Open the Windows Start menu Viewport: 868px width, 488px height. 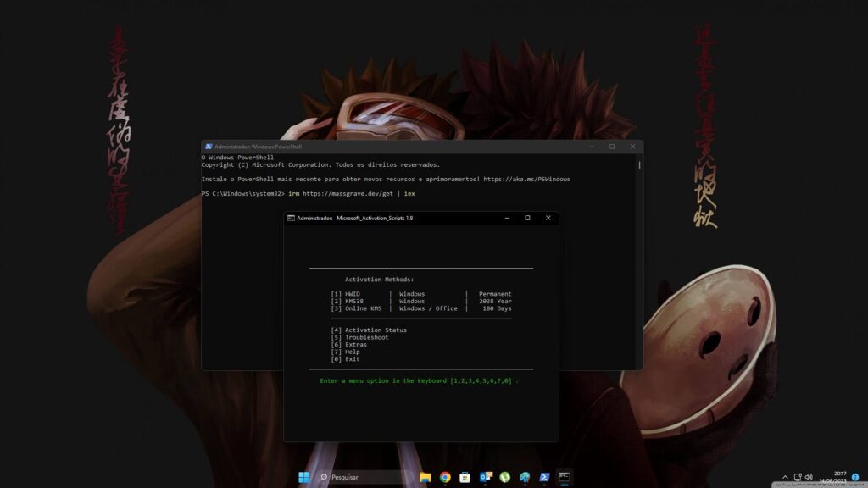point(304,477)
